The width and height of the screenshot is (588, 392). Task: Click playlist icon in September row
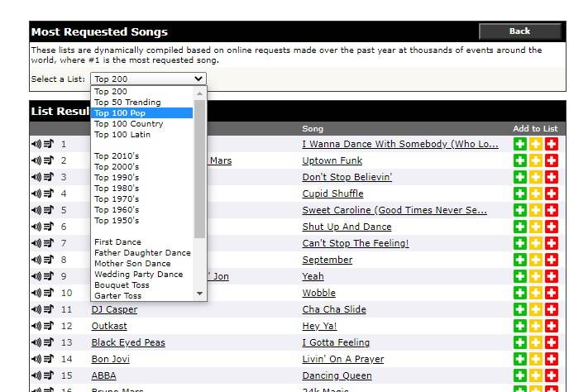tap(49, 260)
